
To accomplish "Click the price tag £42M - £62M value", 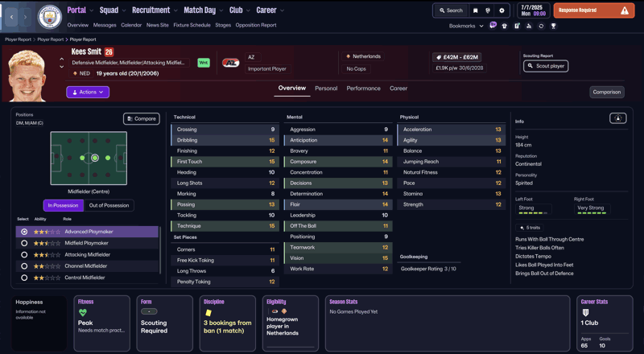I will [x=456, y=57].
